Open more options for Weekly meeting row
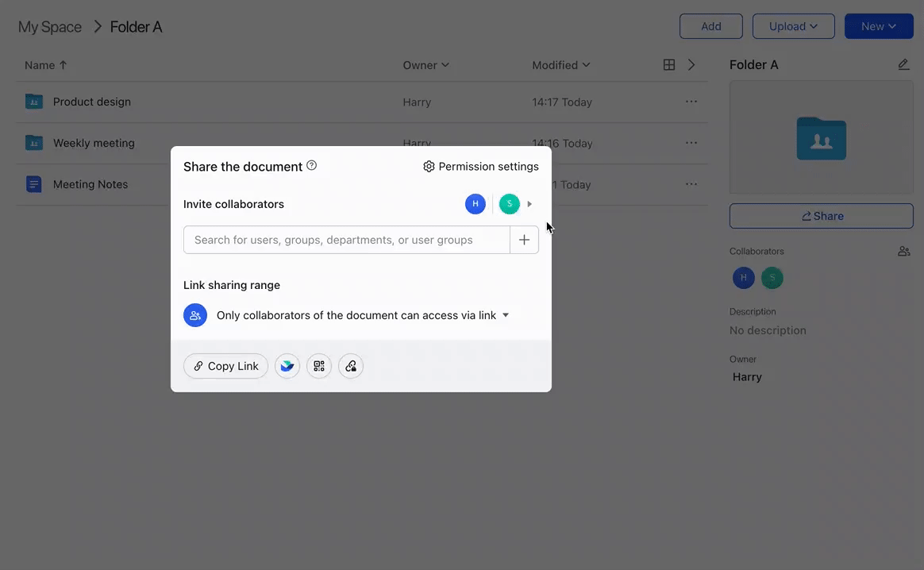924x570 pixels. coord(691,143)
